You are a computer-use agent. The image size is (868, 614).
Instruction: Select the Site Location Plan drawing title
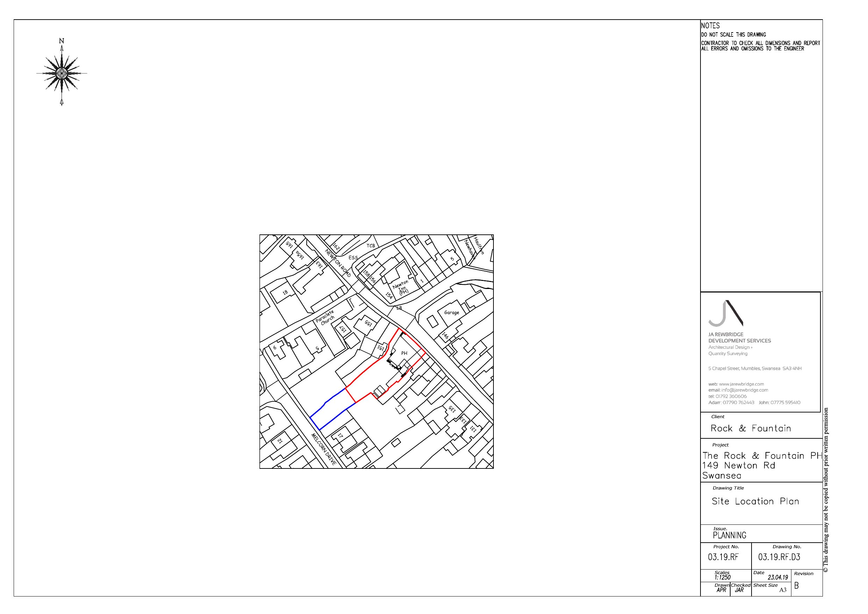coord(755,501)
